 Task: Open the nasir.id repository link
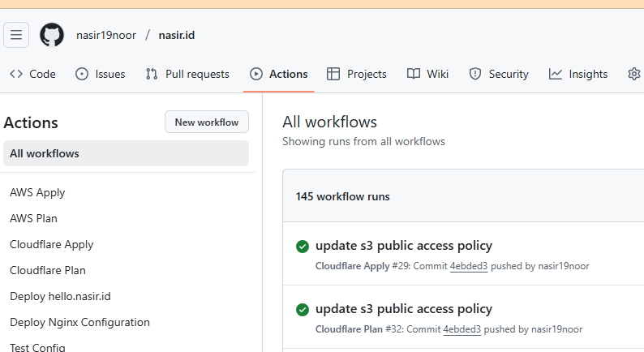(177, 36)
